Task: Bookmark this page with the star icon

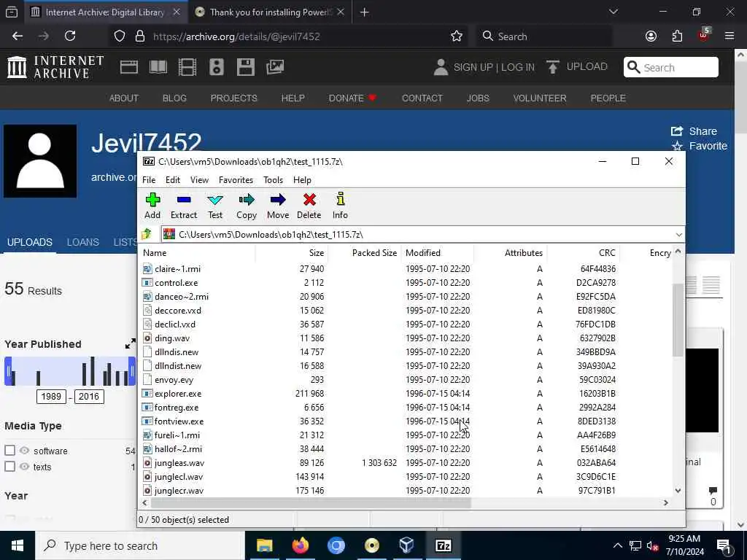Action: [457, 36]
